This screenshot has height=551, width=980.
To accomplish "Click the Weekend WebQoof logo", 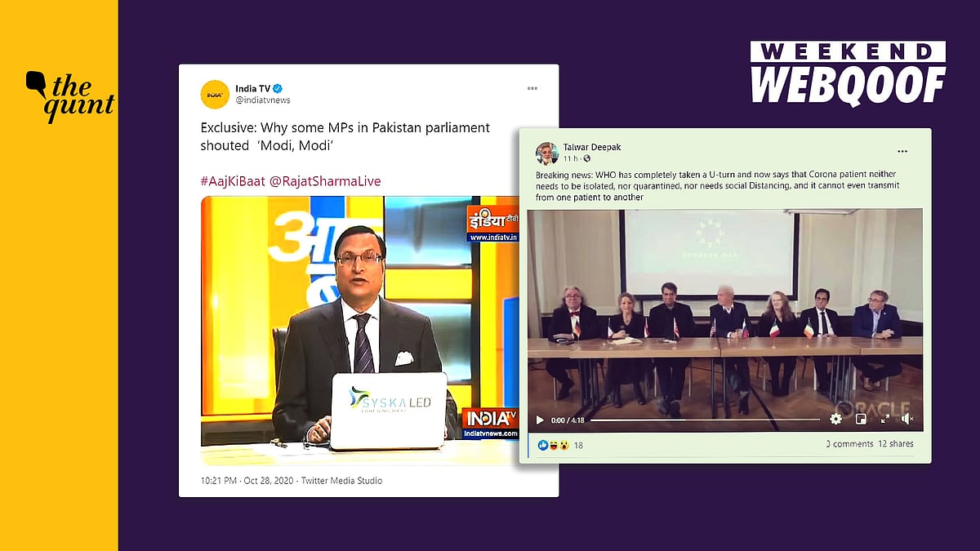I will pos(848,72).
